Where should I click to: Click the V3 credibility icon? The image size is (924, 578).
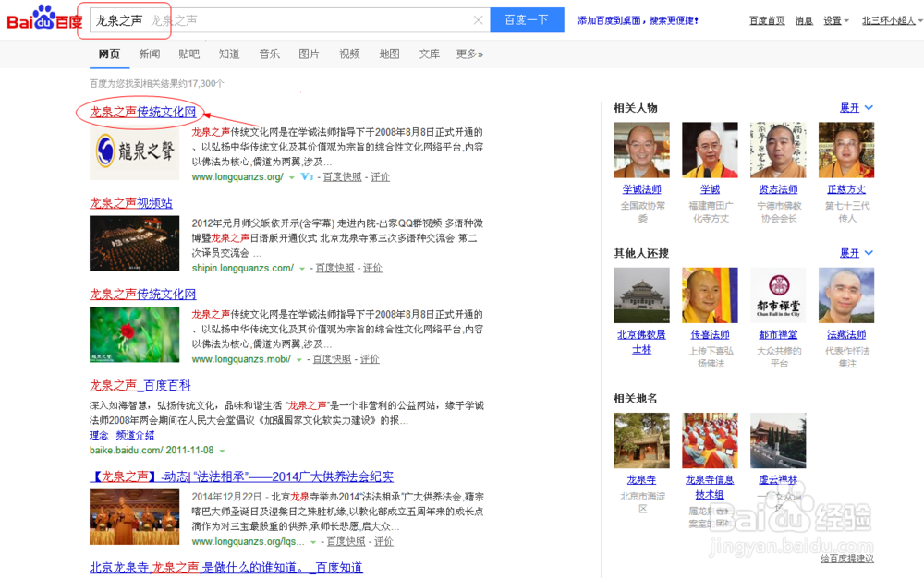(x=307, y=176)
